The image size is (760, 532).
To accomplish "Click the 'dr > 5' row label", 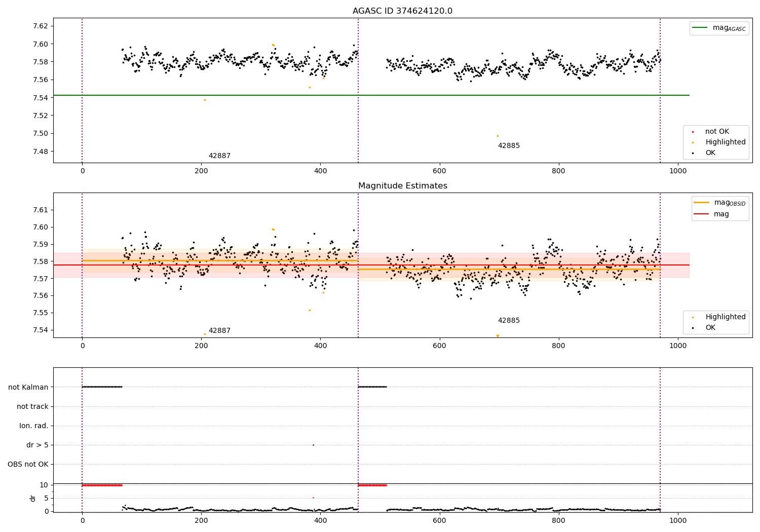I will (37, 445).
